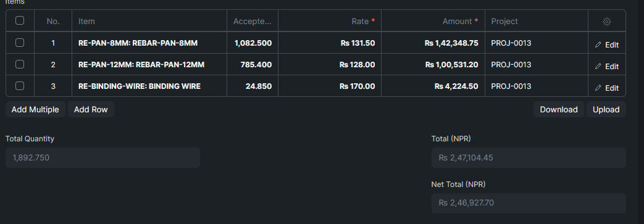
Task: Click Upload button below table
Action: pyautogui.click(x=606, y=110)
